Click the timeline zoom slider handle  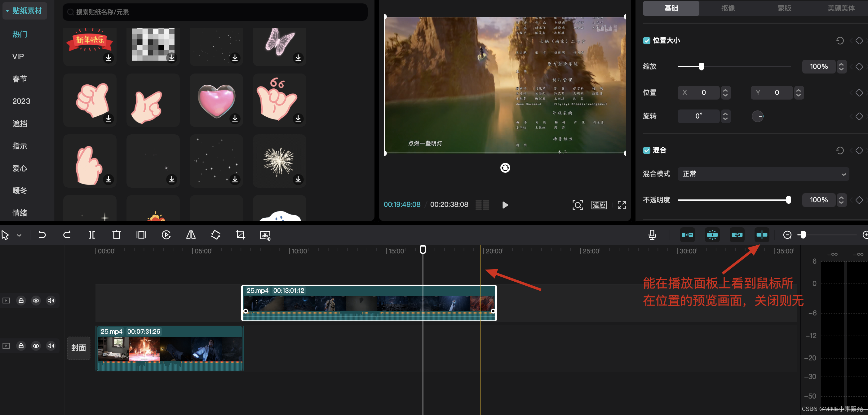(x=803, y=234)
